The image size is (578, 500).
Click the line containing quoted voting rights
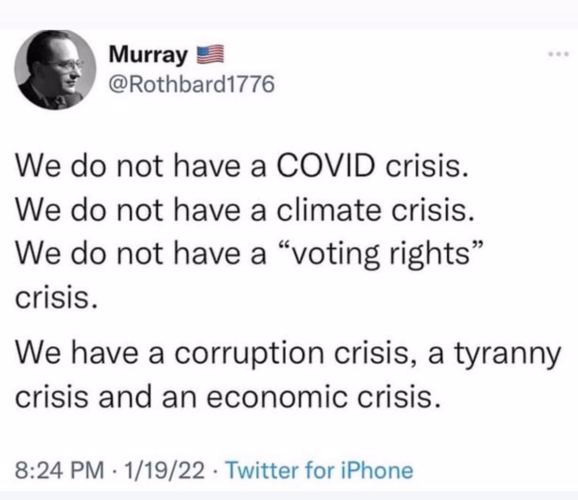pos(249,254)
